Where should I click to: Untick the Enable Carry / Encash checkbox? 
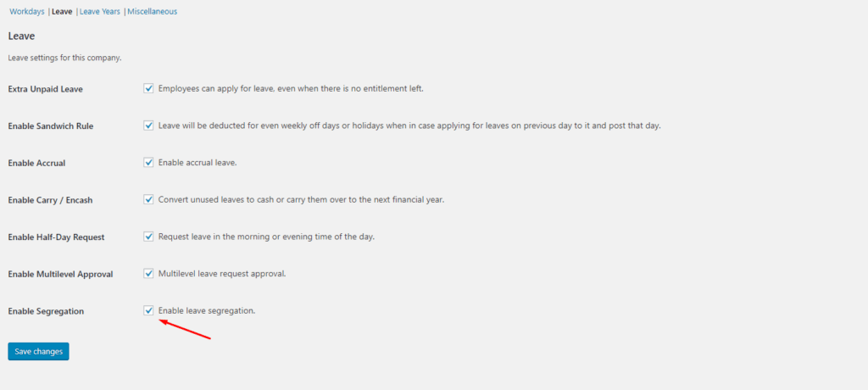[148, 199]
